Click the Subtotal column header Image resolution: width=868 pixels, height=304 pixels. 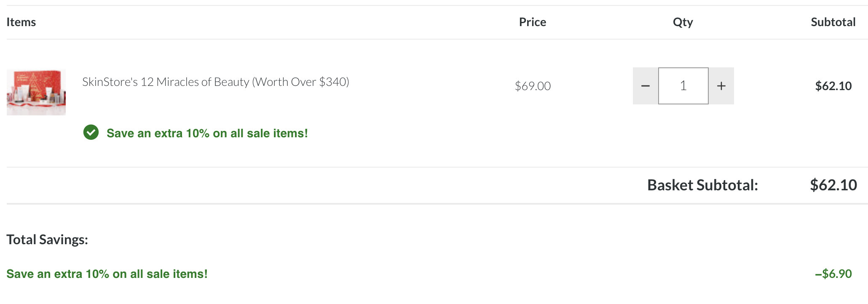pos(833,22)
